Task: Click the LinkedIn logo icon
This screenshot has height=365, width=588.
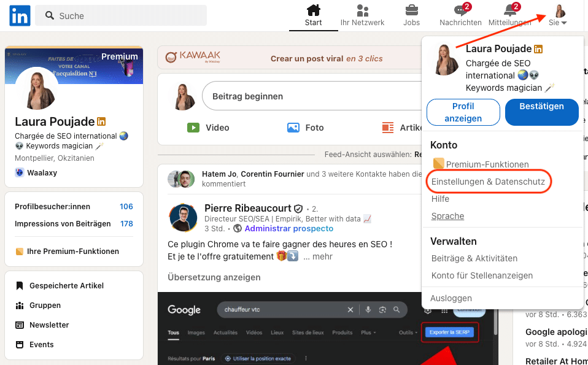Action: [20, 16]
